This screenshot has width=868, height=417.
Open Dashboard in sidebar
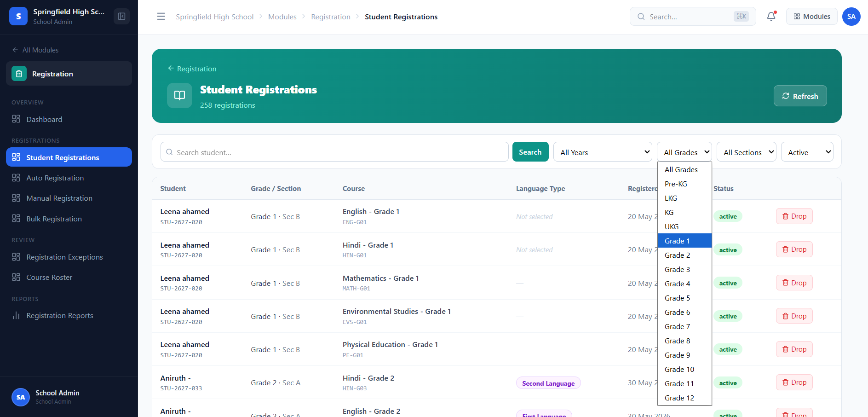pos(69,119)
